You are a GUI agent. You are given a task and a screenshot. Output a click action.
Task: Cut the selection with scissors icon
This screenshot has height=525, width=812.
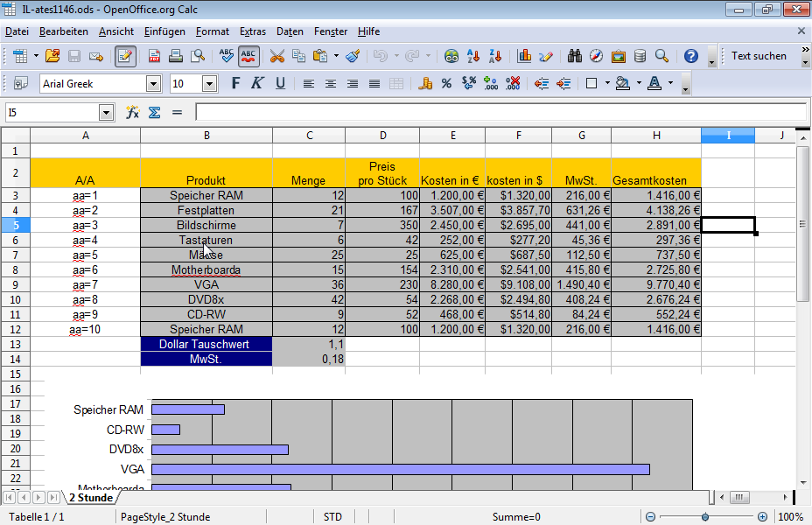[x=277, y=56]
